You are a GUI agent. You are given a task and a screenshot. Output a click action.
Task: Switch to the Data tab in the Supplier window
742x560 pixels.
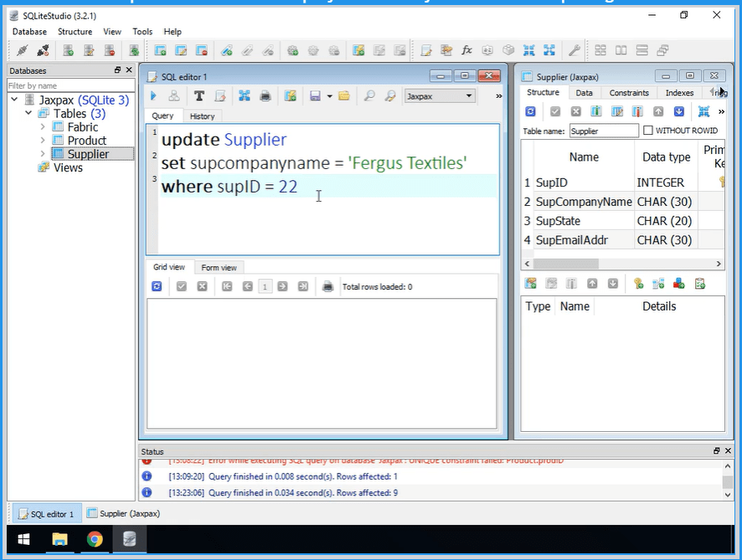click(x=584, y=93)
